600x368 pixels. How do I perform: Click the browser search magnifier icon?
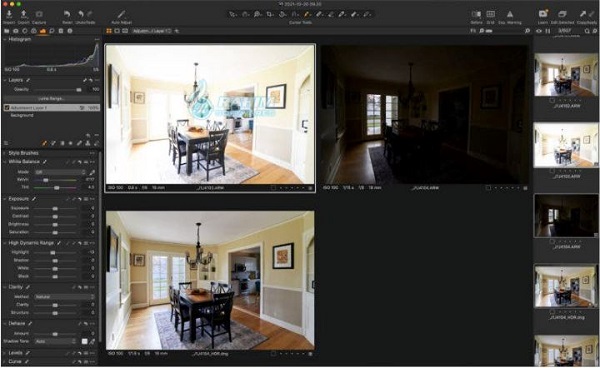pos(587,31)
